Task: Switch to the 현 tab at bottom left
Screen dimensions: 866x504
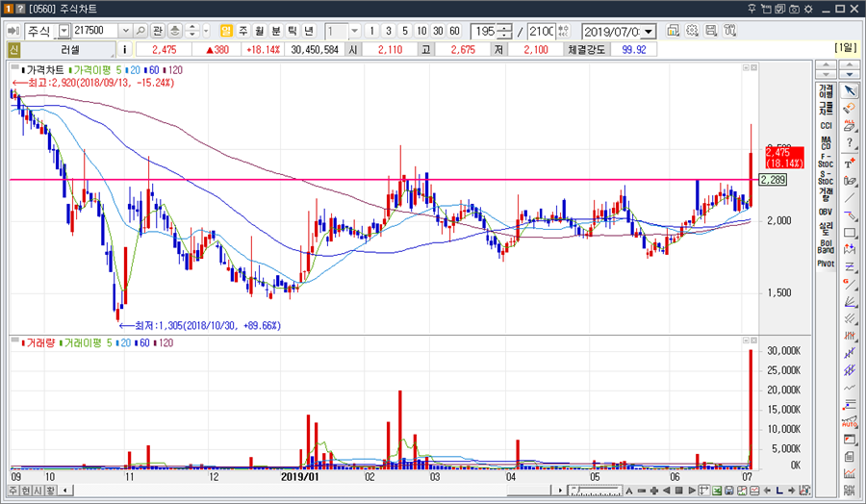Action: [25, 491]
